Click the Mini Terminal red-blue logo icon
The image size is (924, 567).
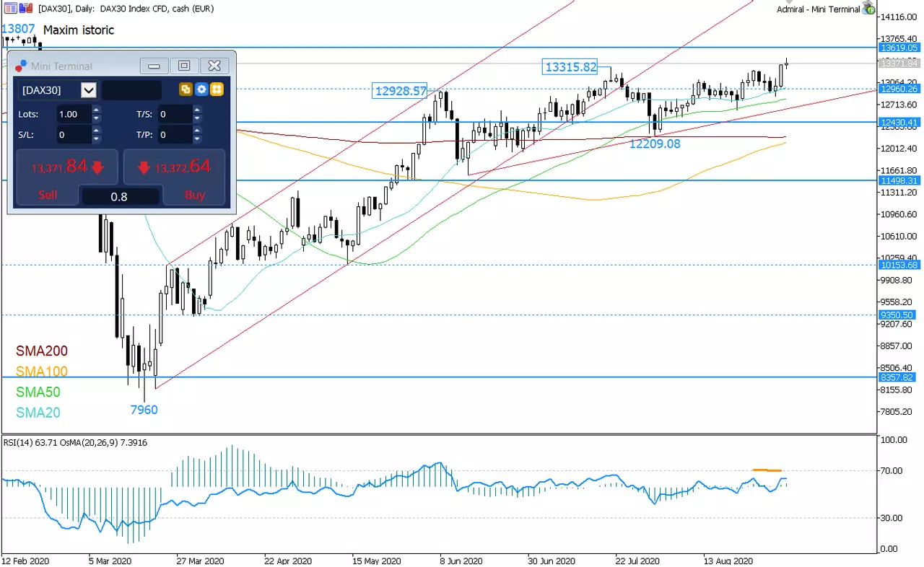(21, 66)
